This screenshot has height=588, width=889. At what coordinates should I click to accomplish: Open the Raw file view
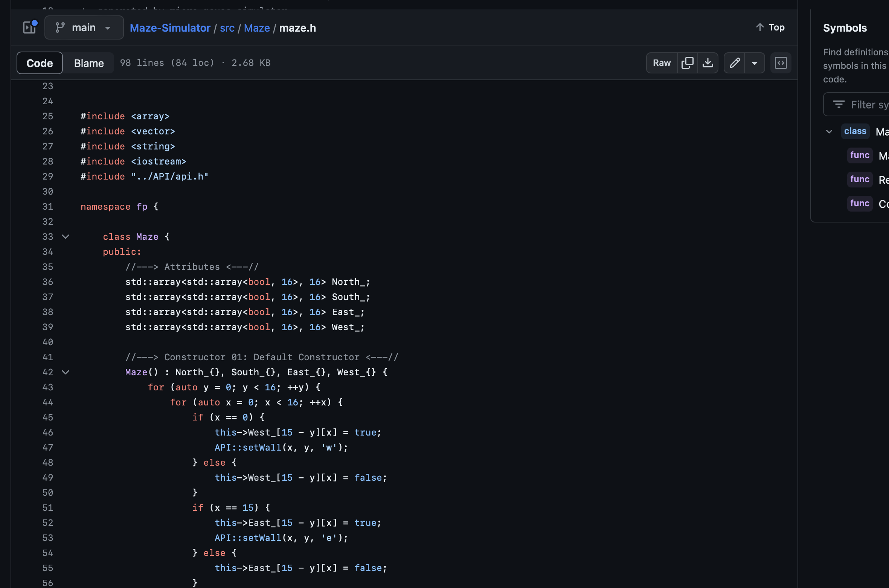(662, 63)
